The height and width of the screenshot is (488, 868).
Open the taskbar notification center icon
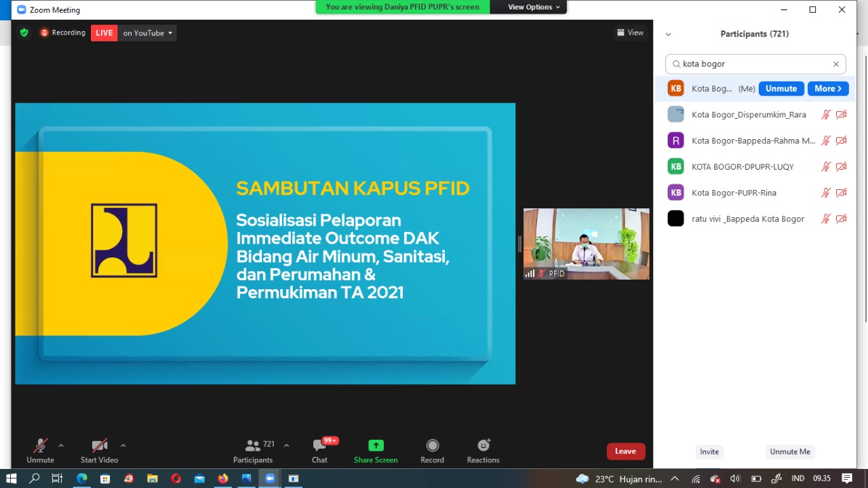tap(847, 478)
